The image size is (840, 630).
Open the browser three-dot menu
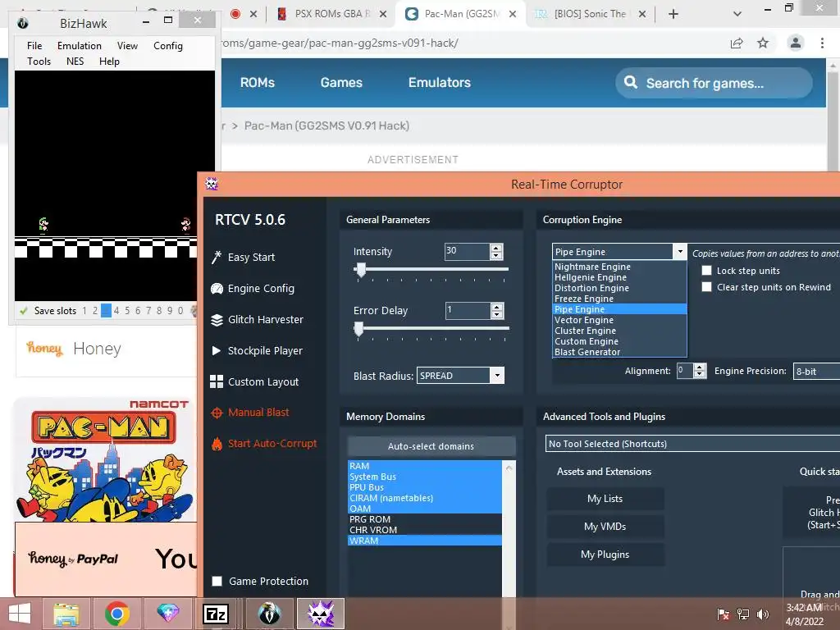pyautogui.click(x=822, y=43)
